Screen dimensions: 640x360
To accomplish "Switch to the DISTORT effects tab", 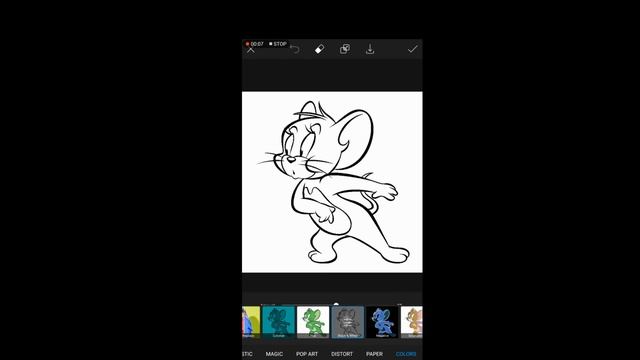I will [342, 354].
